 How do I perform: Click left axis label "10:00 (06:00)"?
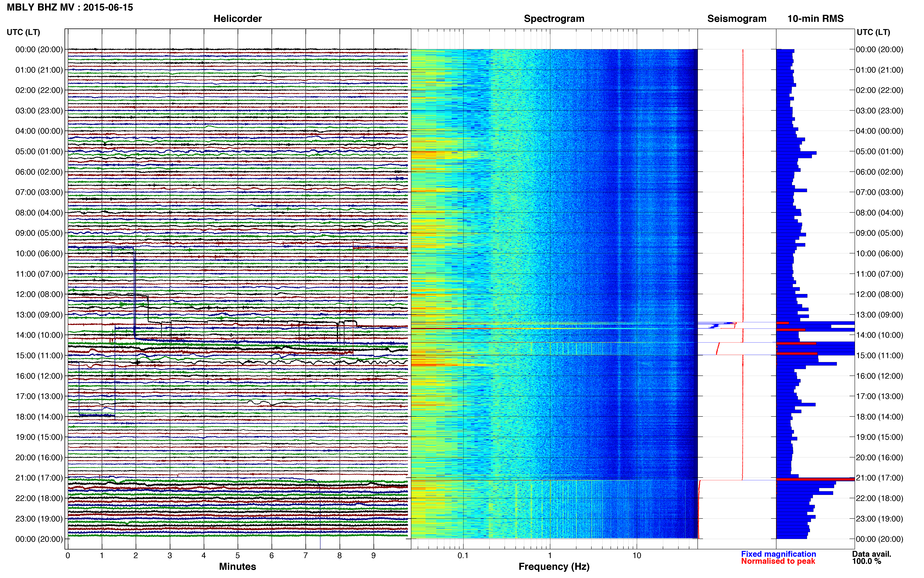click(x=39, y=253)
